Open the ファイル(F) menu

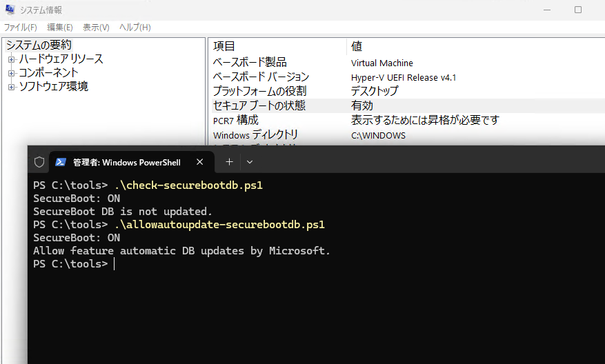click(x=21, y=28)
